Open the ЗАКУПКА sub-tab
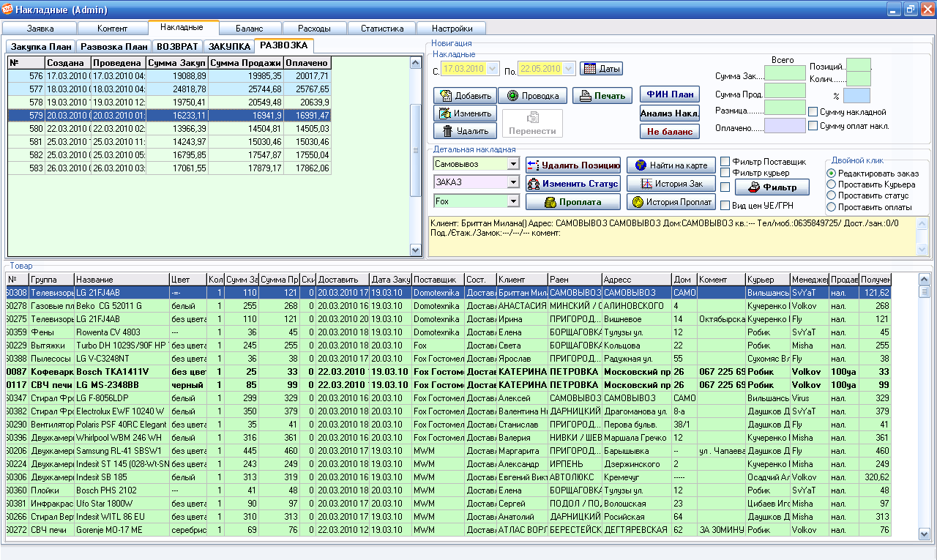937x560 pixels. (x=229, y=47)
